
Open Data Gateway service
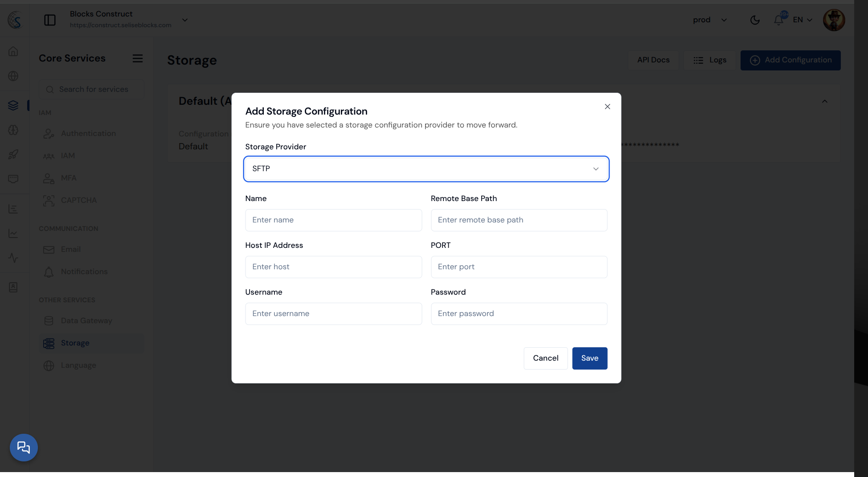(86, 321)
